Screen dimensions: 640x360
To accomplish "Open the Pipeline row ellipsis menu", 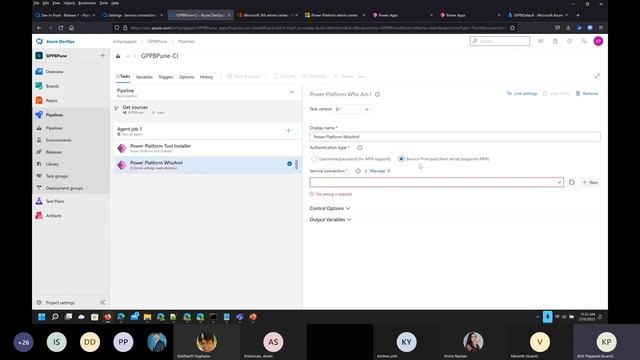I will point(291,92).
